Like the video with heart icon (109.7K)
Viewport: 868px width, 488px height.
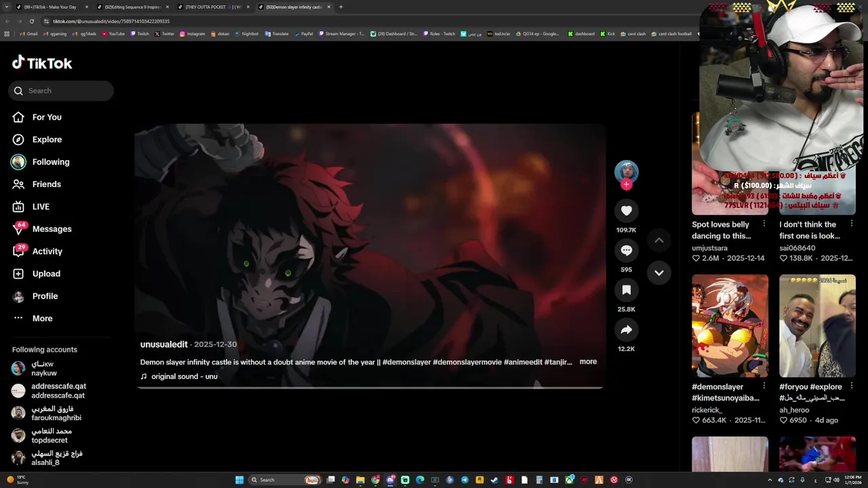[626, 211]
